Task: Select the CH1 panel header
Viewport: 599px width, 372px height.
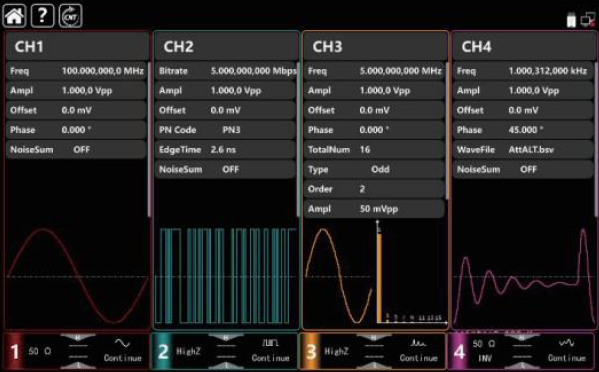Action: [77, 46]
